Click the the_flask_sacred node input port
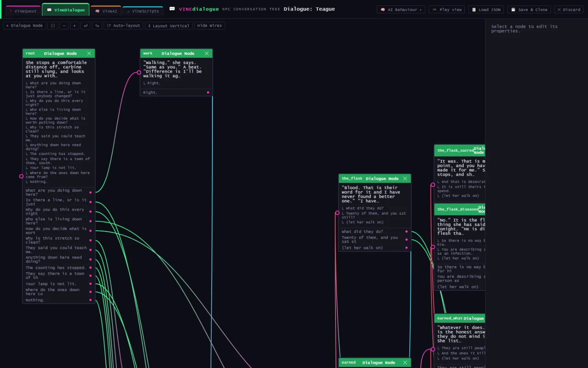The width and height of the screenshot is (588, 368). (433, 185)
